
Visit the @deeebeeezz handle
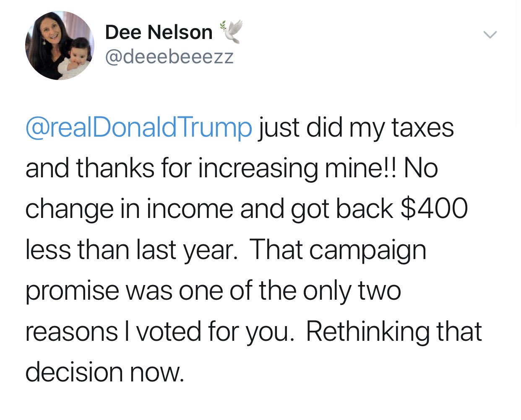coord(169,57)
